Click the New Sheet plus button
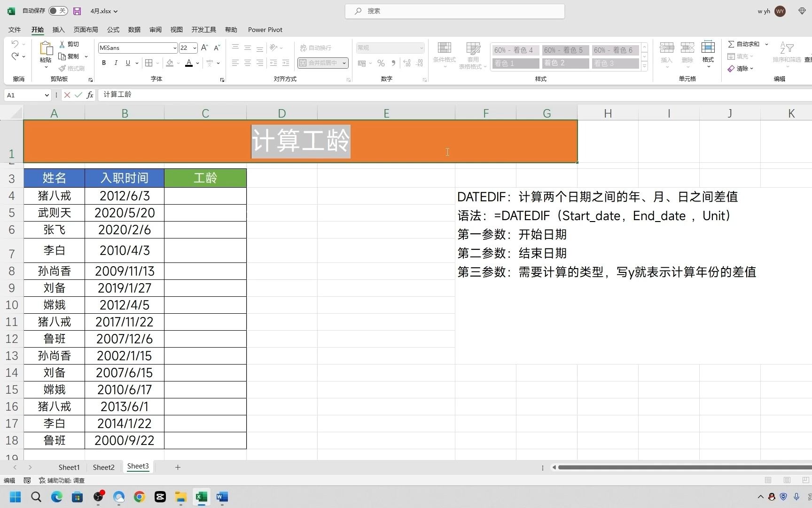The image size is (812, 508). (x=178, y=467)
